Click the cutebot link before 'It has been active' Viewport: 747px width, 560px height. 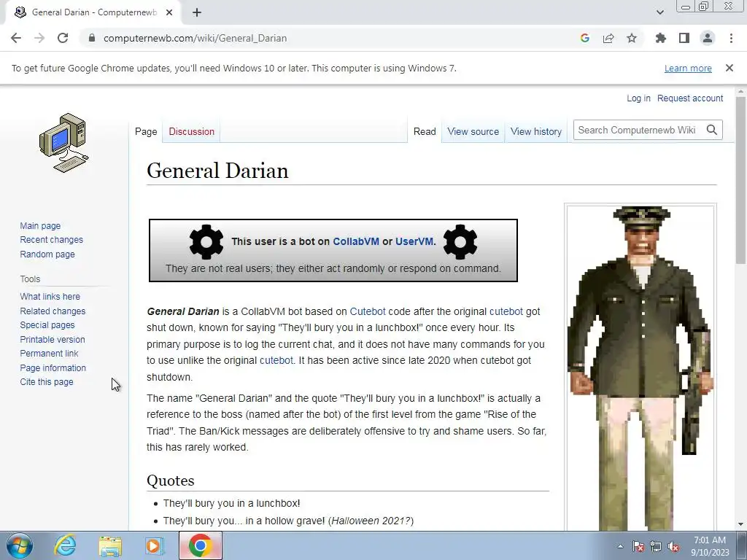[x=276, y=360]
